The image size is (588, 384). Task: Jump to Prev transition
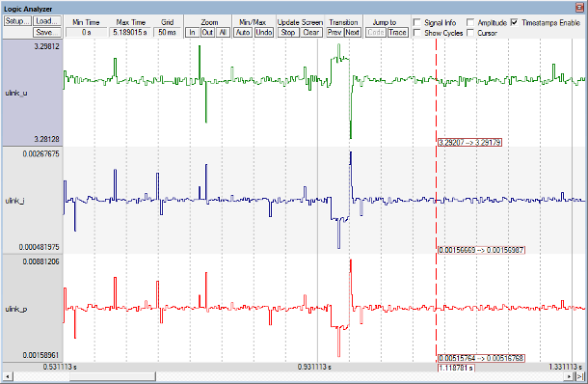(334, 33)
